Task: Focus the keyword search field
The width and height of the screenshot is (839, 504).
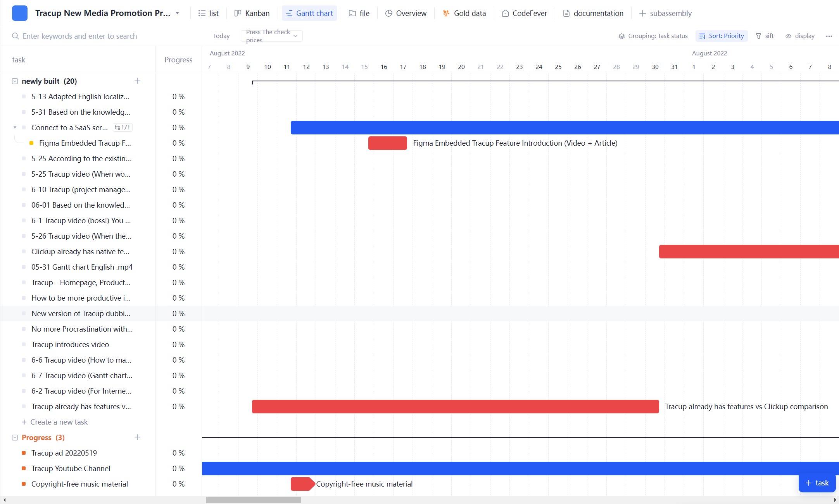Action: [x=79, y=36]
